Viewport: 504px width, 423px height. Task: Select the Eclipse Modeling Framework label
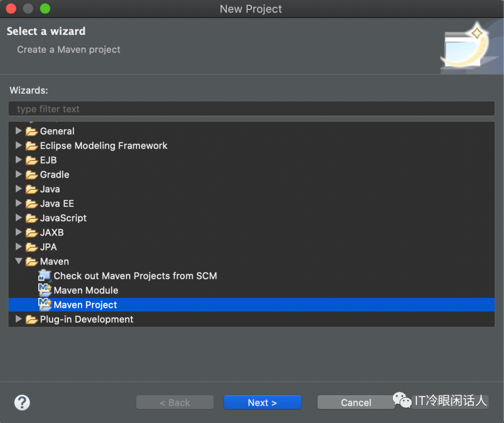pyautogui.click(x=104, y=146)
